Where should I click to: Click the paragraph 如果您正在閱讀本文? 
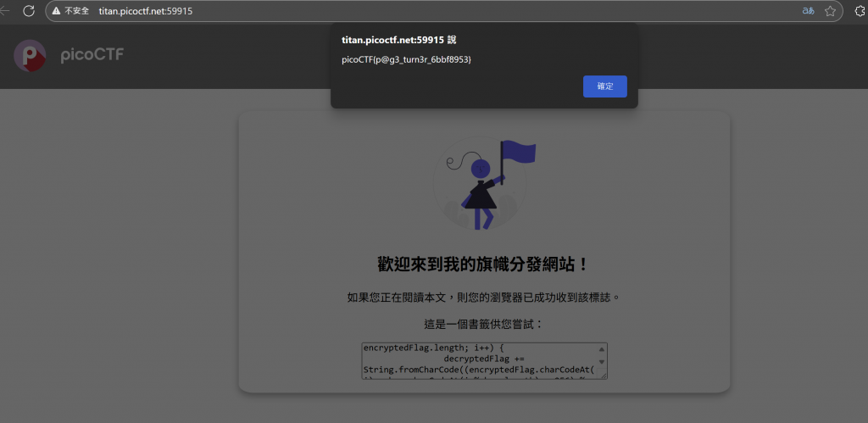point(484,298)
